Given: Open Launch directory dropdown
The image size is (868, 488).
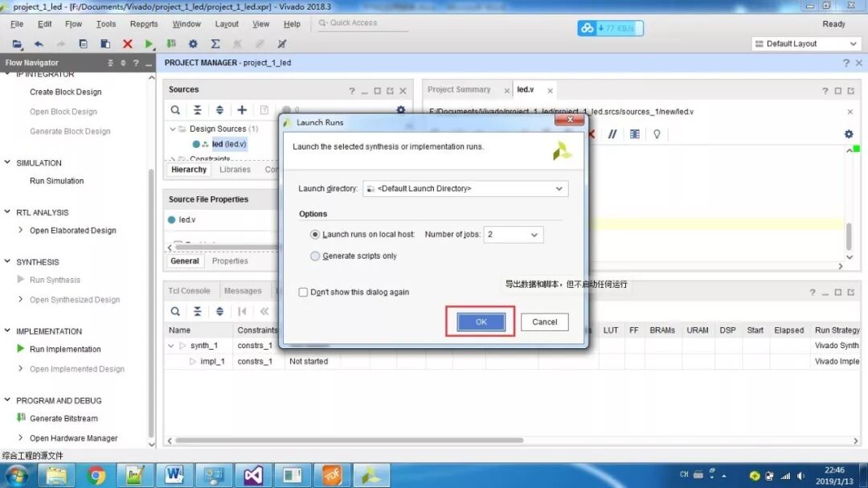Looking at the screenshot, I should 465,189.
